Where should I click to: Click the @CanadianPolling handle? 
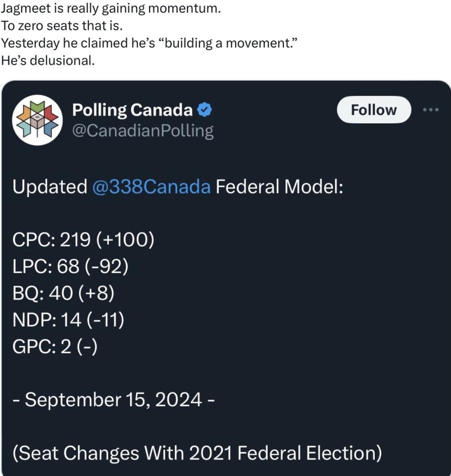tap(143, 131)
